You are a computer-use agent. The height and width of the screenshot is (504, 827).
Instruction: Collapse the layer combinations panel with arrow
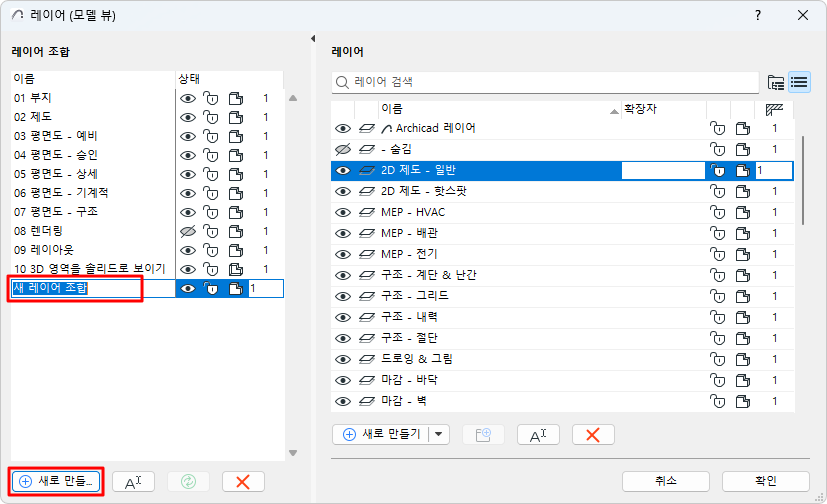tap(313, 38)
